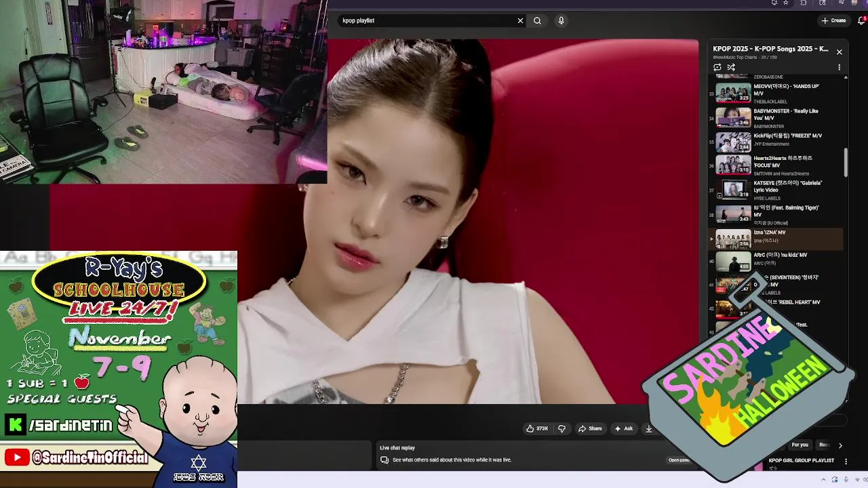Open playlist panel more options menu
868x488 pixels.
[x=839, y=67]
